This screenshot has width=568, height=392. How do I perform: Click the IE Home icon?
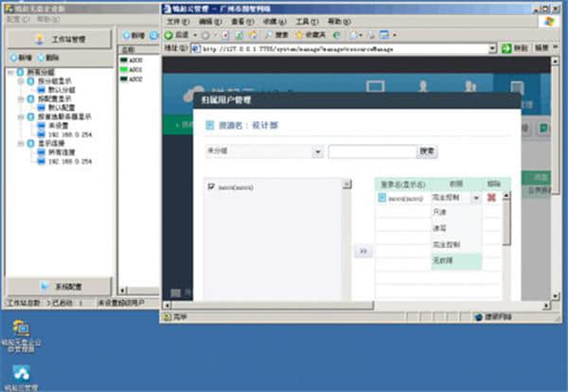253,35
